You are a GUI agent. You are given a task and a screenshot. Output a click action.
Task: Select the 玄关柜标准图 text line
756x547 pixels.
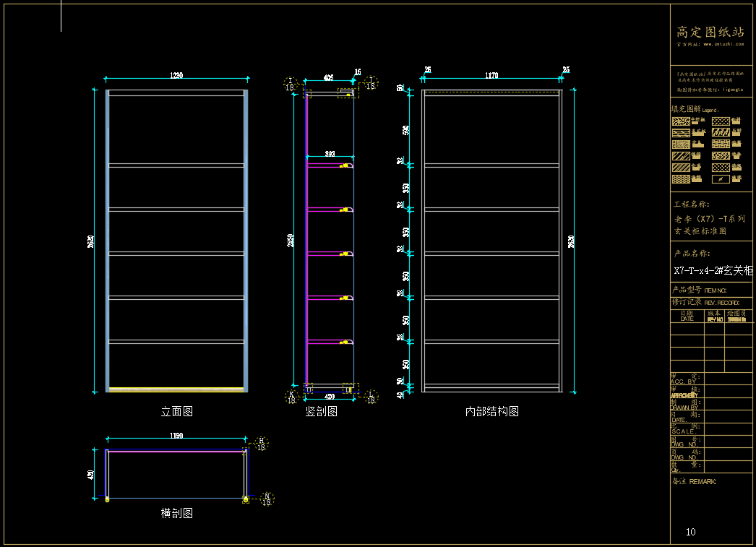pyautogui.click(x=700, y=231)
